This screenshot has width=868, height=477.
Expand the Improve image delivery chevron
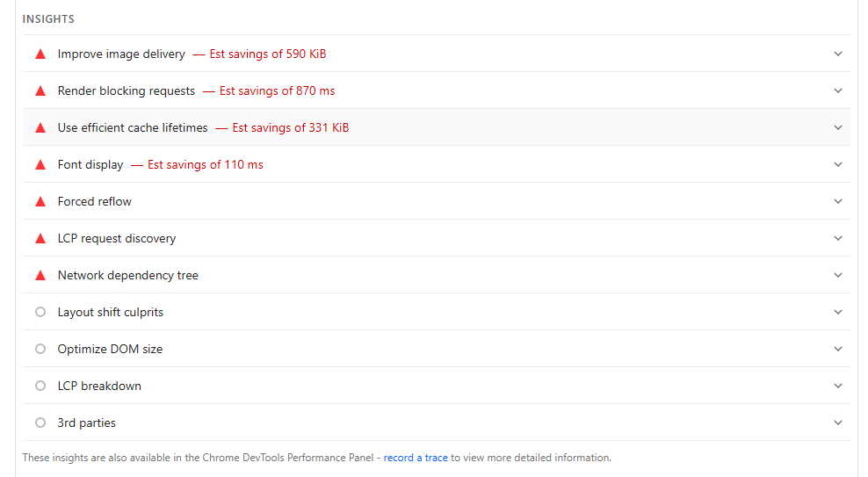[x=838, y=54]
